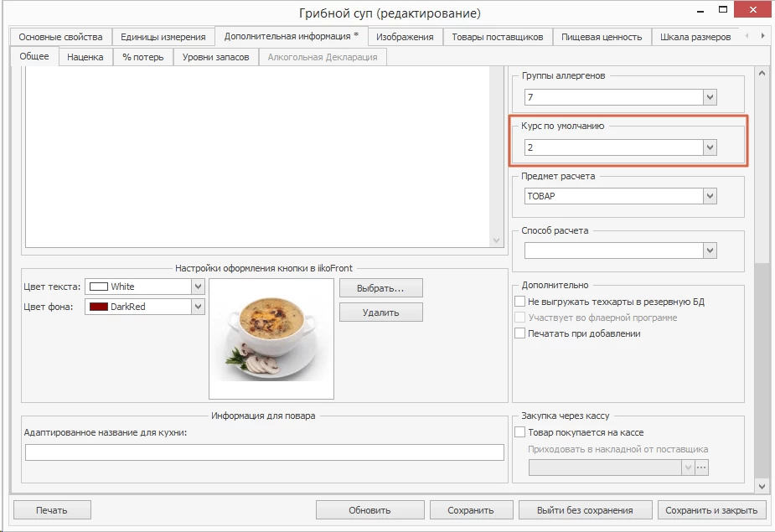Open the Курс по умолчанию dropdown
775x532 pixels.
(x=710, y=147)
